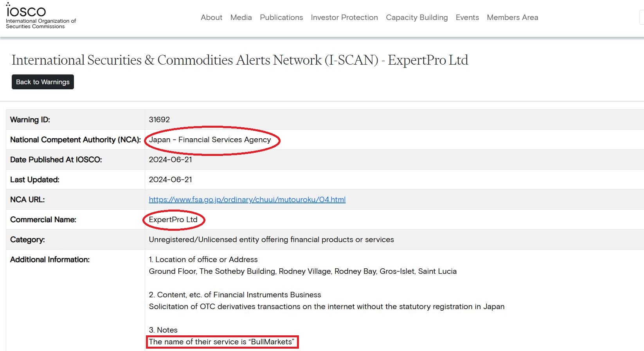Open the Events menu

point(467,18)
